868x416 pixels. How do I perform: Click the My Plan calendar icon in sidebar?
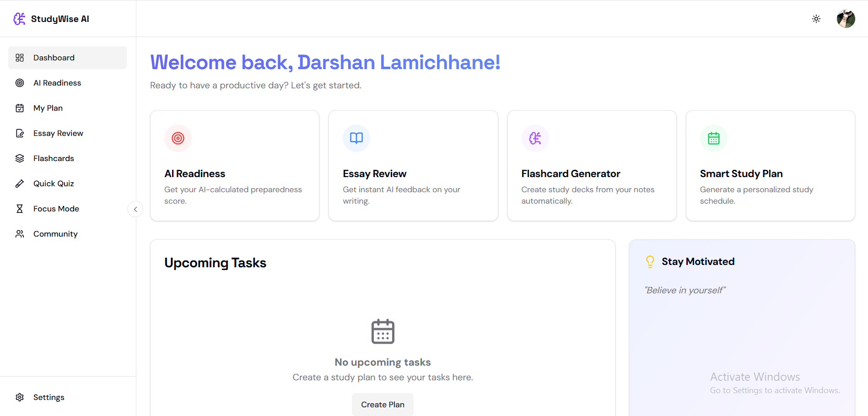pos(20,108)
